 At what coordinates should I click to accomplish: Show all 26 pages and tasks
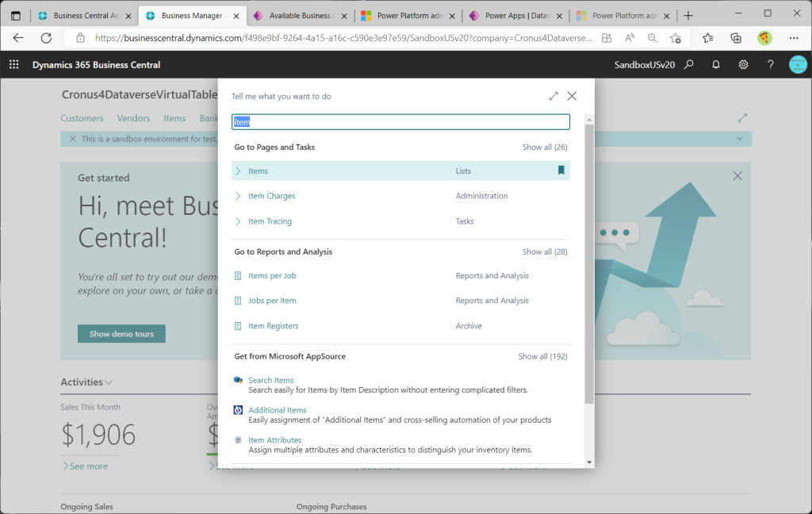[x=545, y=148]
